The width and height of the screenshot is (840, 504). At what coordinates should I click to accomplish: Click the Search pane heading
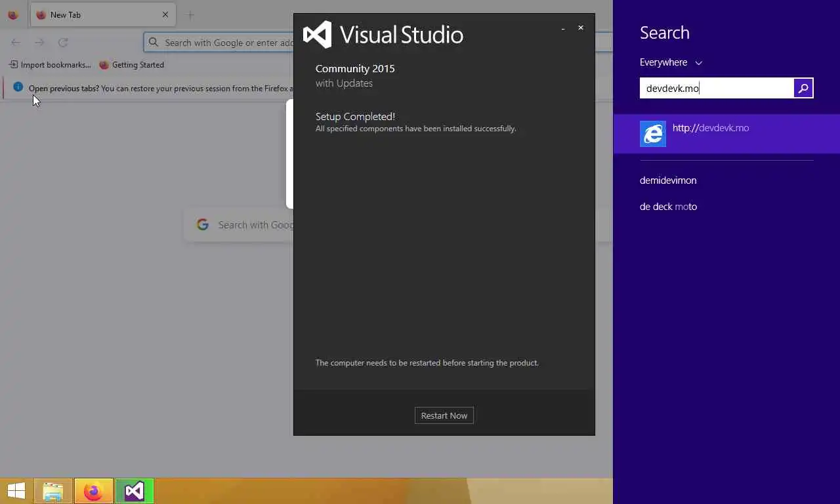tap(664, 33)
